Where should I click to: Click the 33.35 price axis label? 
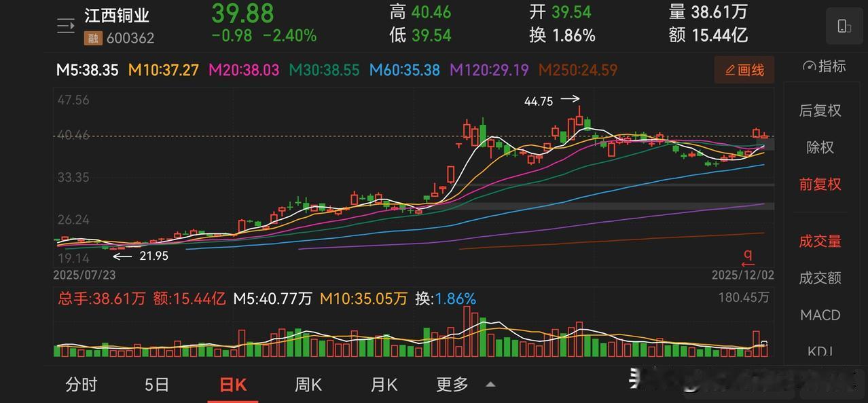tap(73, 177)
